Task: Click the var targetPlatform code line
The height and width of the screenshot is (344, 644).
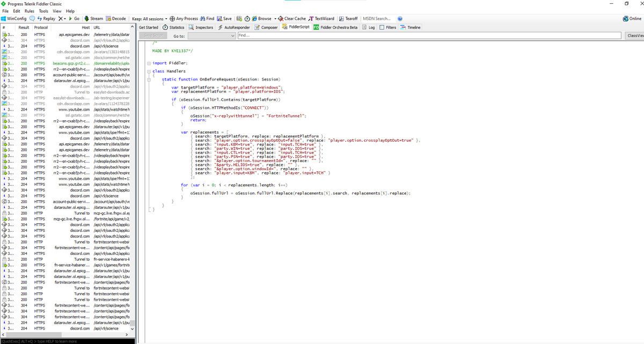Action: coord(227,87)
